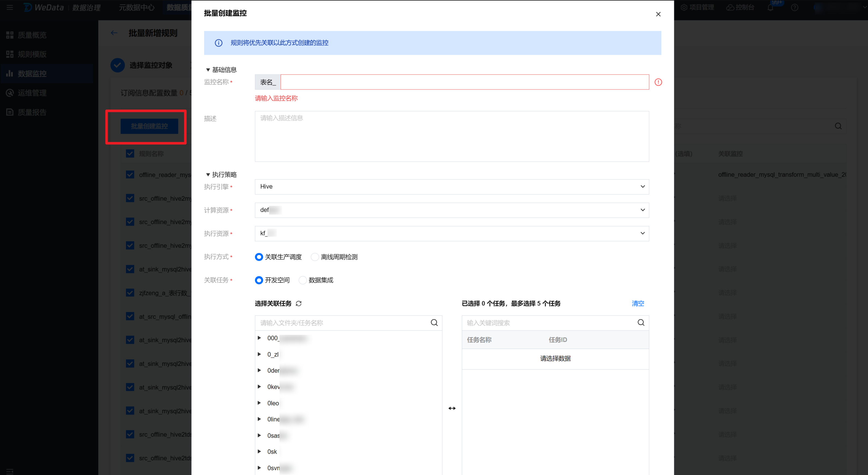
Task: Click the 运维管理 sidebar icon
Action: (x=10, y=93)
